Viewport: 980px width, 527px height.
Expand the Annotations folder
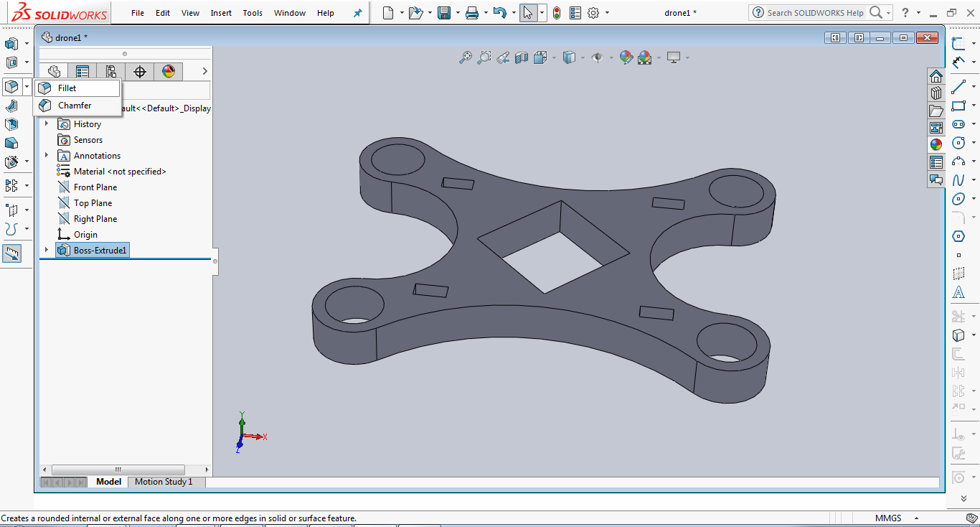47,156
